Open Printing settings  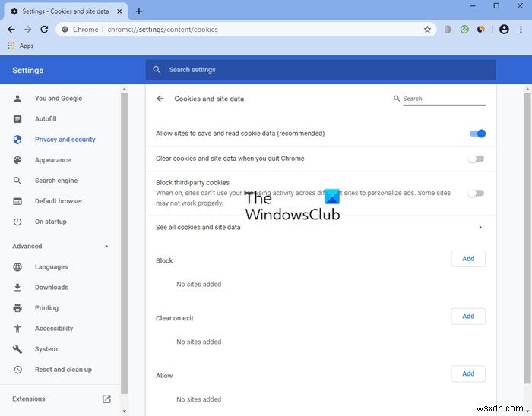pyautogui.click(x=47, y=308)
